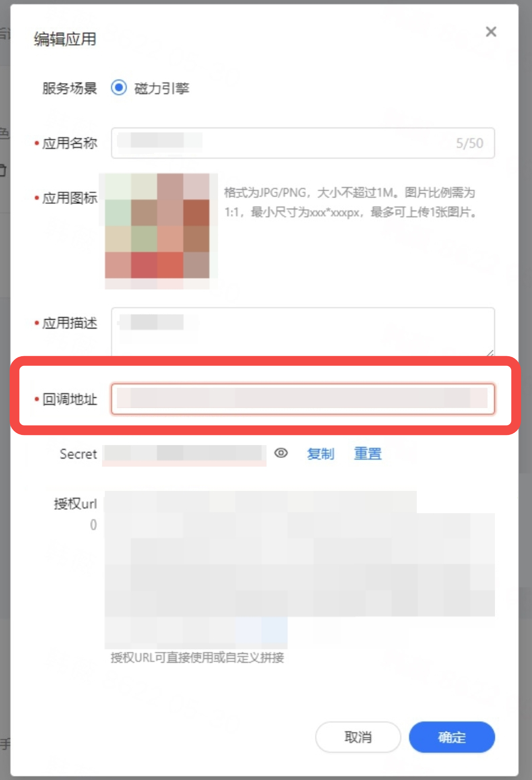Click the 应用描述 text area

[303, 332]
